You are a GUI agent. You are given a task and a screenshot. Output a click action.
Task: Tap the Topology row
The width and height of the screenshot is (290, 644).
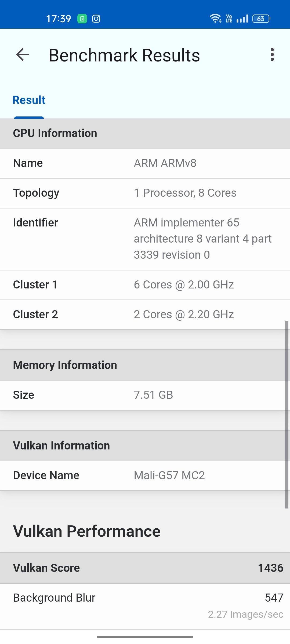[x=145, y=193]
